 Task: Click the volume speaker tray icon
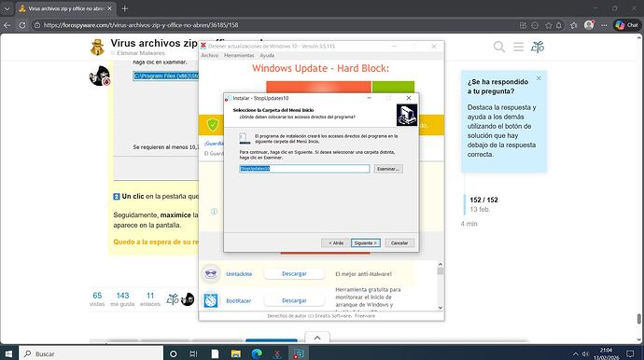coord(585,353)
